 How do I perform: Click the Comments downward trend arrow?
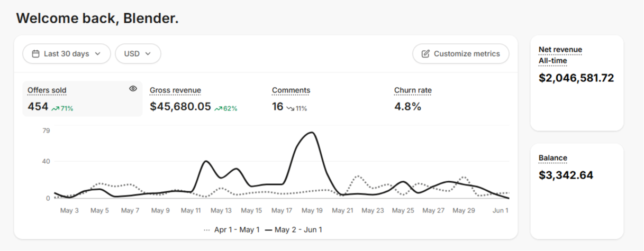pos(291,108)
